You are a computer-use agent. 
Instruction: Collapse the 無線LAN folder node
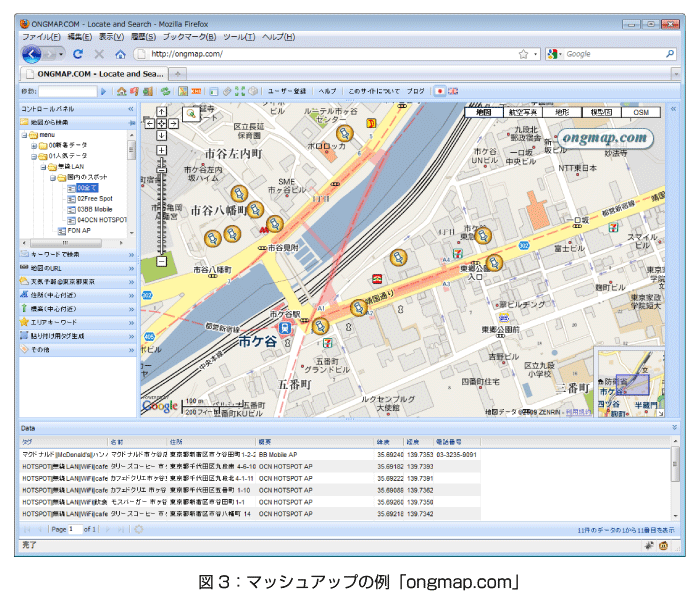click(x=43, y=167)
